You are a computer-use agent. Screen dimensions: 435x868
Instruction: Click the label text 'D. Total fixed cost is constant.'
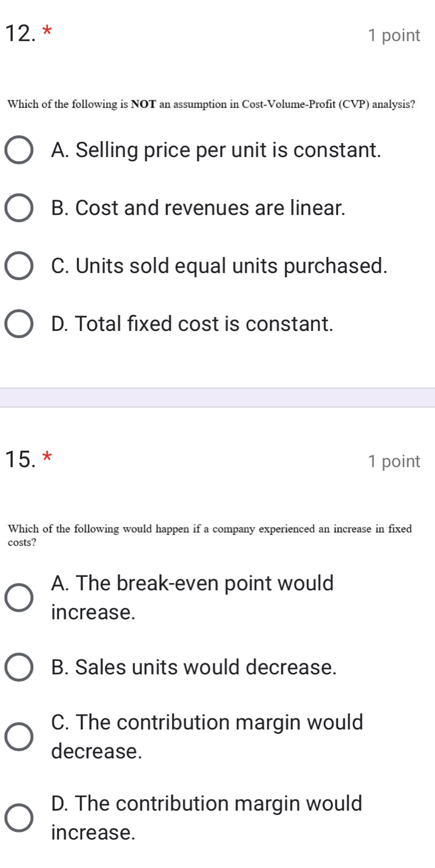(193, 324)
